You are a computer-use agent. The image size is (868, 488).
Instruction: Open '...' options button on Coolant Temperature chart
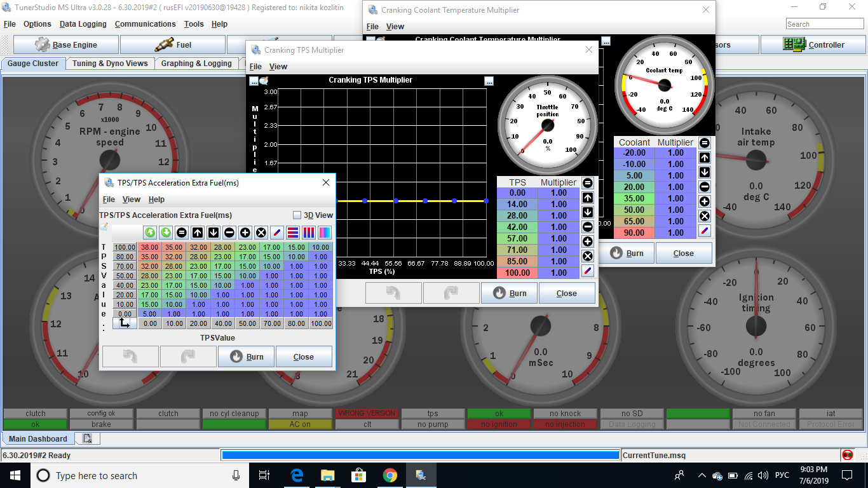tap(606, 41)
